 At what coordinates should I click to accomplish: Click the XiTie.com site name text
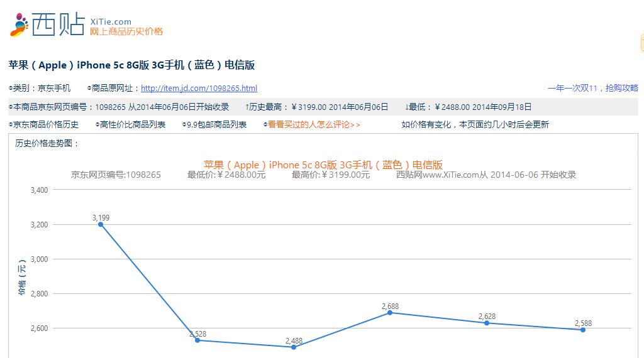tap(111, 21)
